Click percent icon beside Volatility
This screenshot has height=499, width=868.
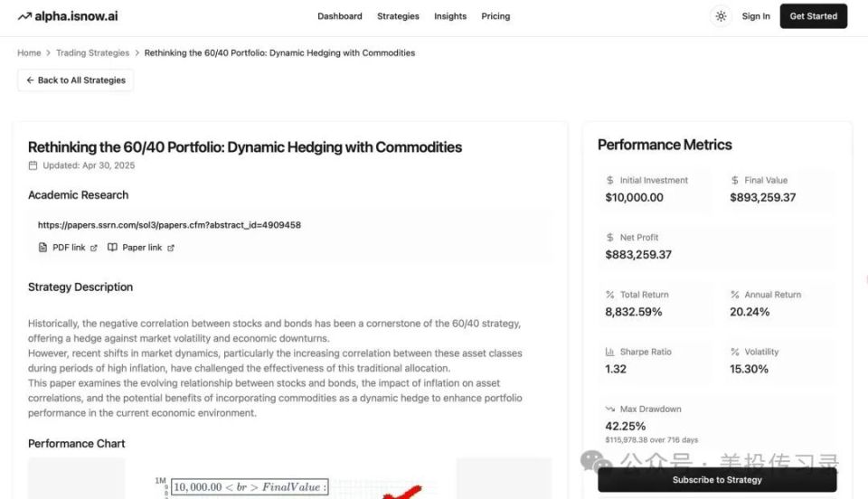click(x=734, y=352)
